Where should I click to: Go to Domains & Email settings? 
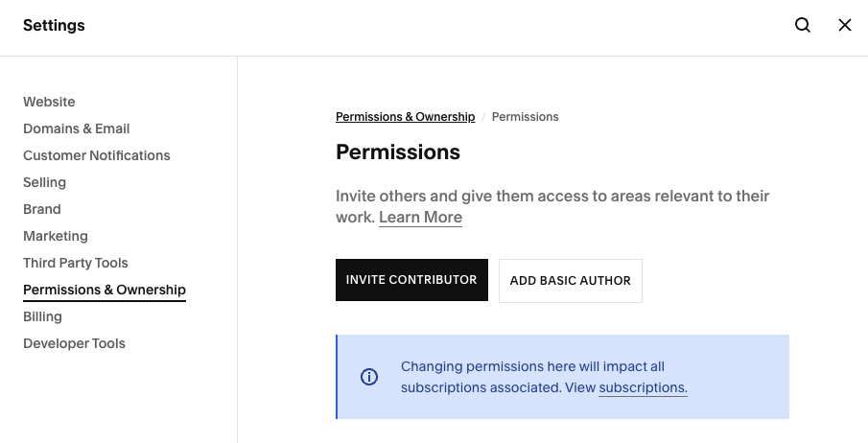pos(77,128)
